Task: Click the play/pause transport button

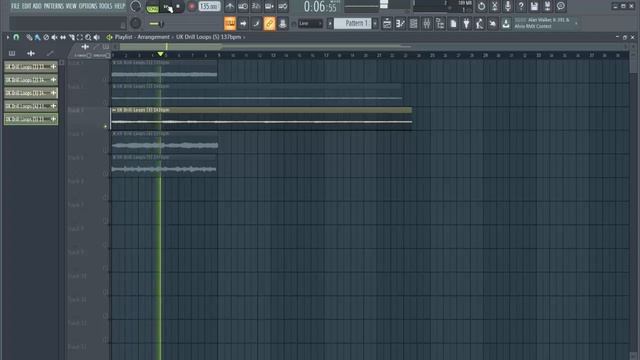Action: click(167, 7)
